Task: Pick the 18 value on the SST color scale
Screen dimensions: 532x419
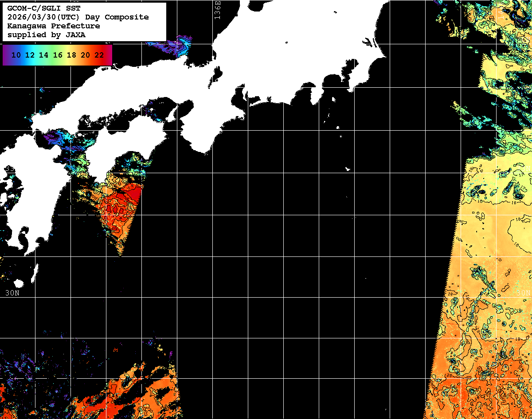Action: click(x=71, y=55)
